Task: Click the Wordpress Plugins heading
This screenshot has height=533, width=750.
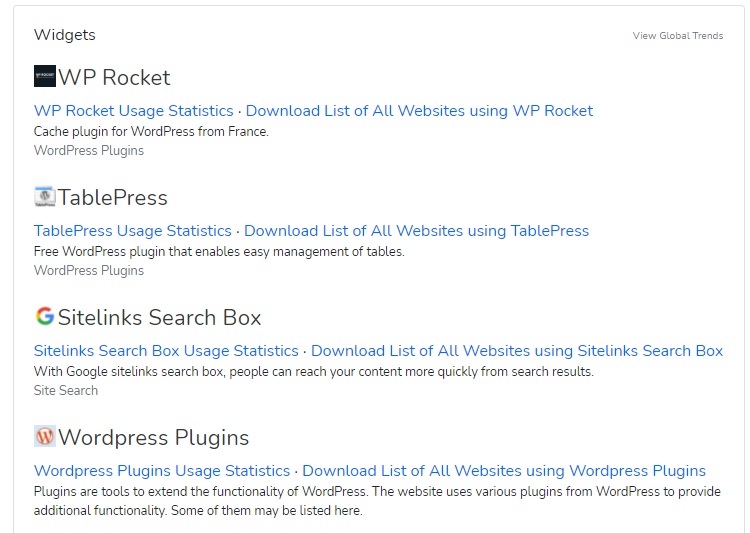Action: pos(154,438)
